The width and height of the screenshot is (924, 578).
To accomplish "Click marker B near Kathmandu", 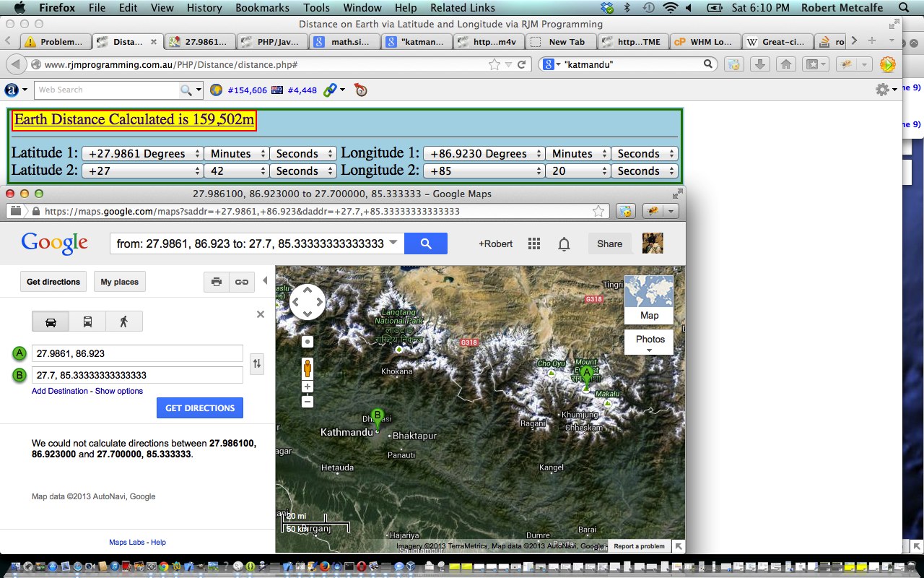I will coord(377,419).
